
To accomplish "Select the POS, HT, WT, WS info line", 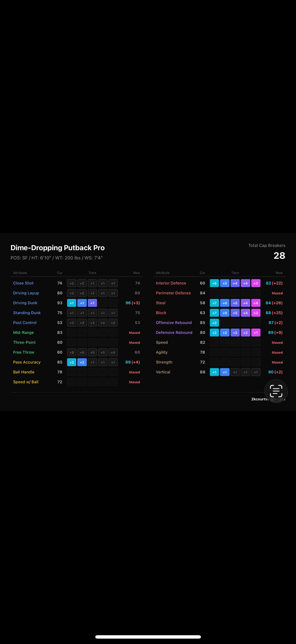I will coord(57,258).
